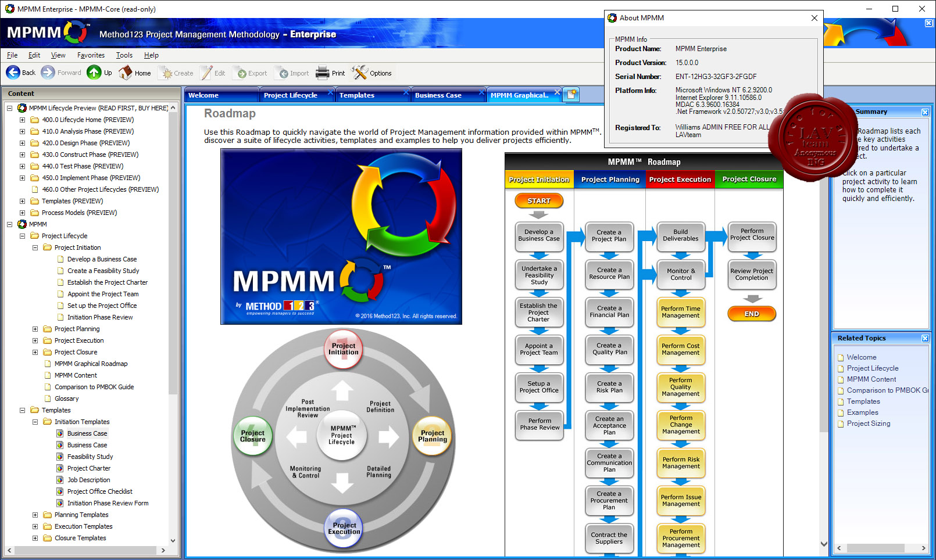Close the MPMM Graphical tab
936x560 pixels.
557,92
